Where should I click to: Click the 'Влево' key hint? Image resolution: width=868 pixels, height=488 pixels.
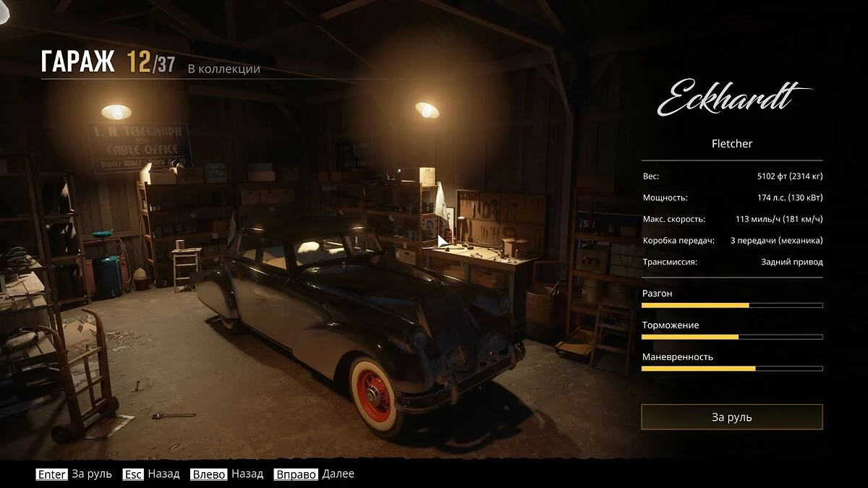(x=209, y=475)
